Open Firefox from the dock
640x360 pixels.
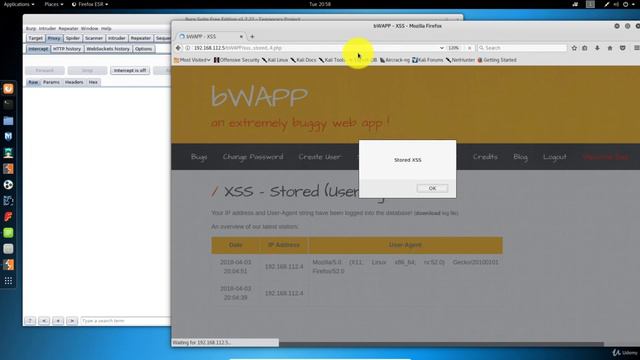(x=8, y=89)
